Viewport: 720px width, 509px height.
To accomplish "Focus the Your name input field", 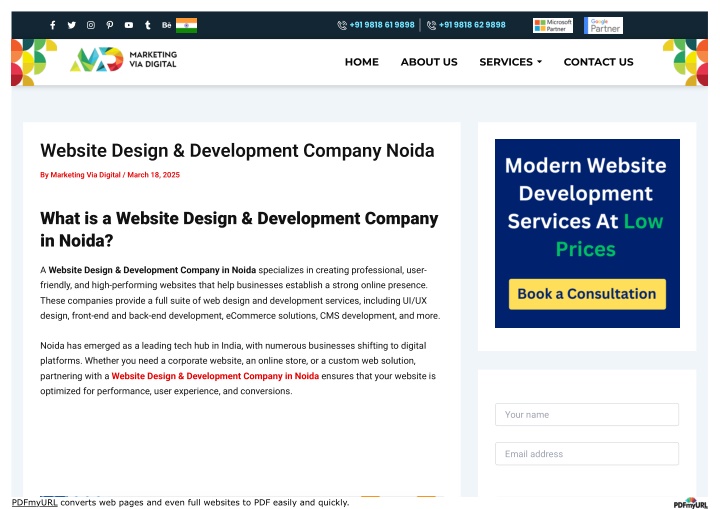I will click(587, 414).
